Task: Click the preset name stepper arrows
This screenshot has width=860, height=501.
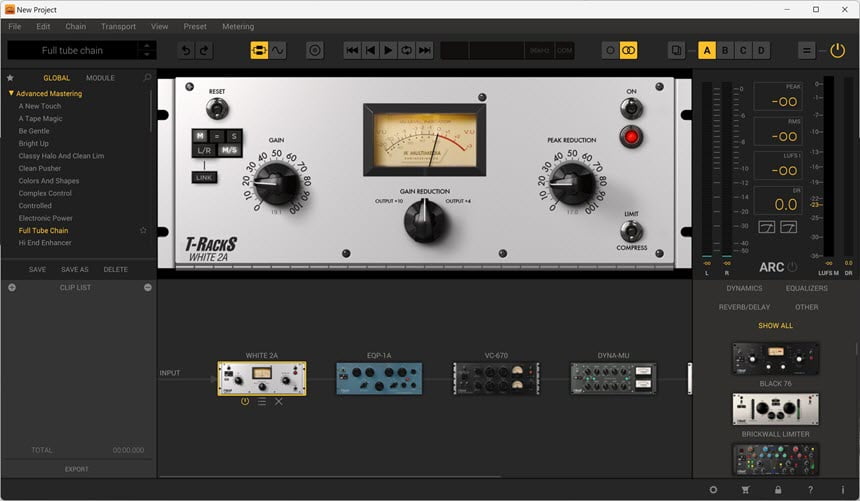Action: pos(147,50)
